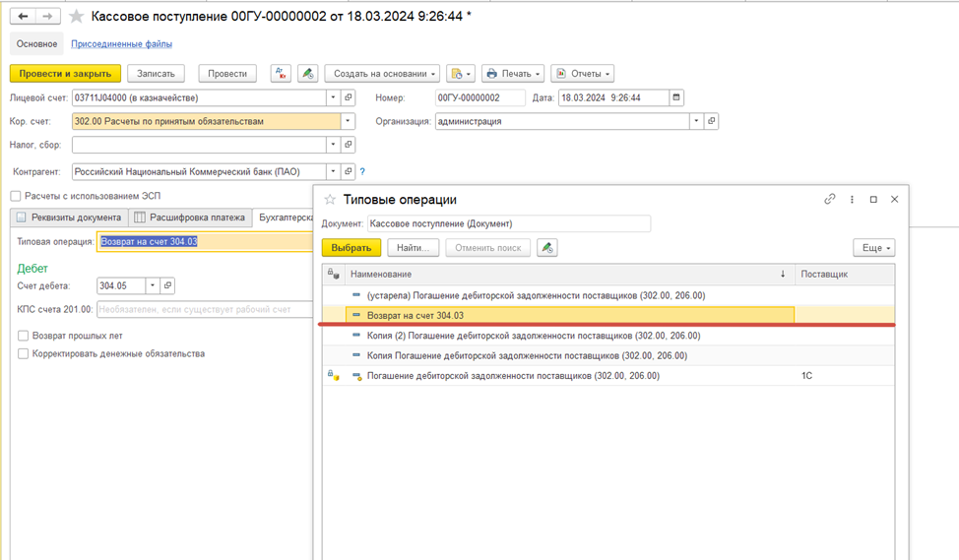Click the КПС счета 201.00 input field

tap(205, 309)
